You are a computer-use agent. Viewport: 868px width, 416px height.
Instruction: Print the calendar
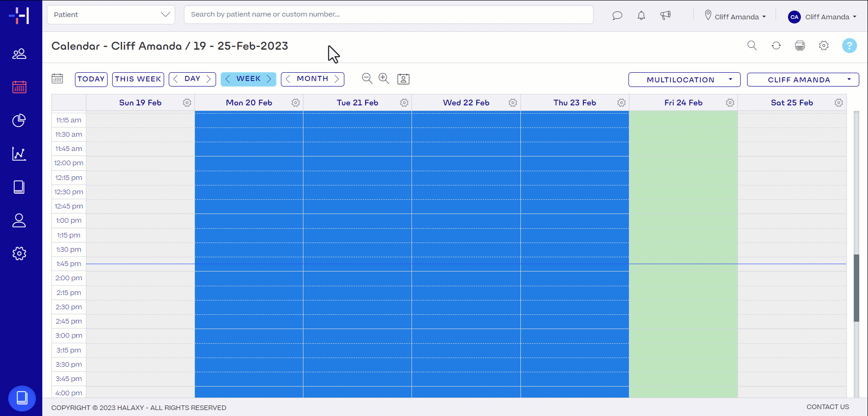(800, 46)
